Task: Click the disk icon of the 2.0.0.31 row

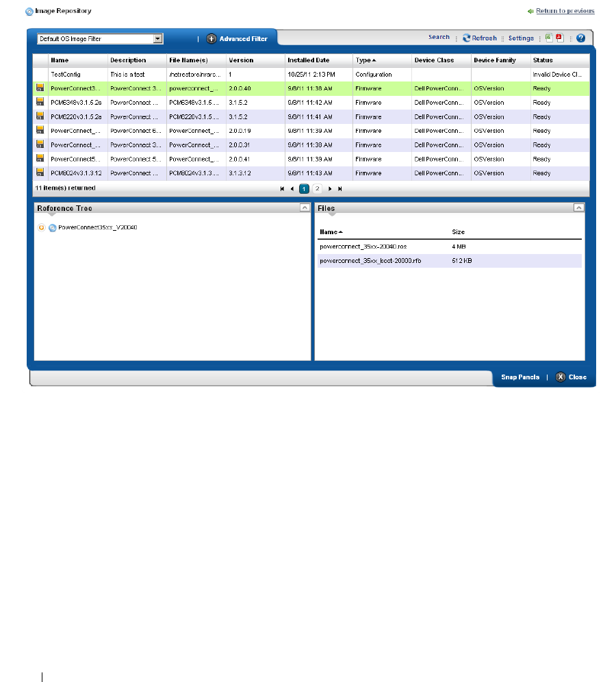Action: 40,144
